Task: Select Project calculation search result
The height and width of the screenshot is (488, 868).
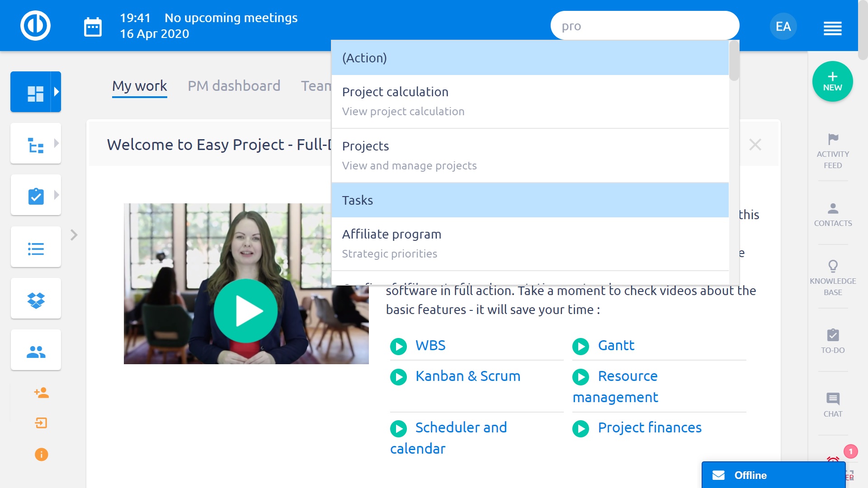Action: click(x=530, y=102)
